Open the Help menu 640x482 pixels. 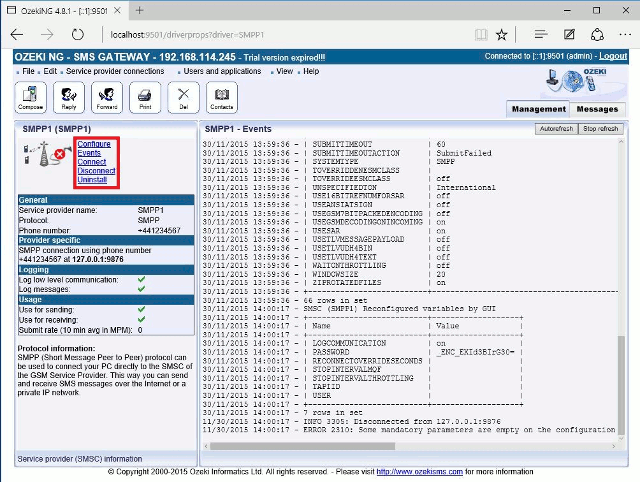click(x=311, y=71)
